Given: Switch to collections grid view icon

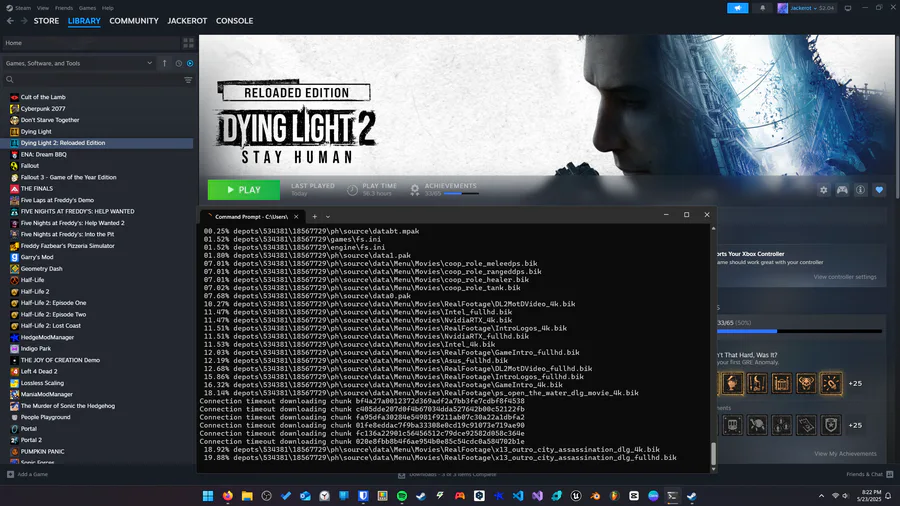Looking at the screenshot, I should coord(188,44).
